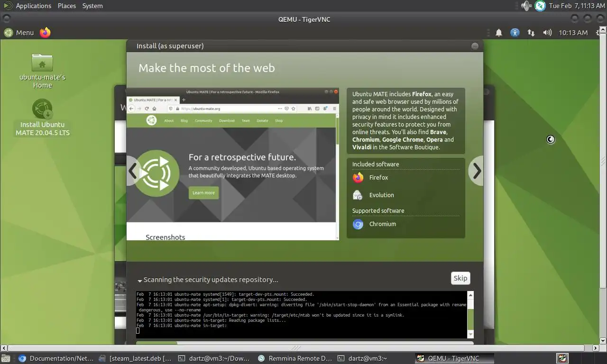
Task: Click the Ubuntu MATE website slide screenshot
Action: click(233, 164)
